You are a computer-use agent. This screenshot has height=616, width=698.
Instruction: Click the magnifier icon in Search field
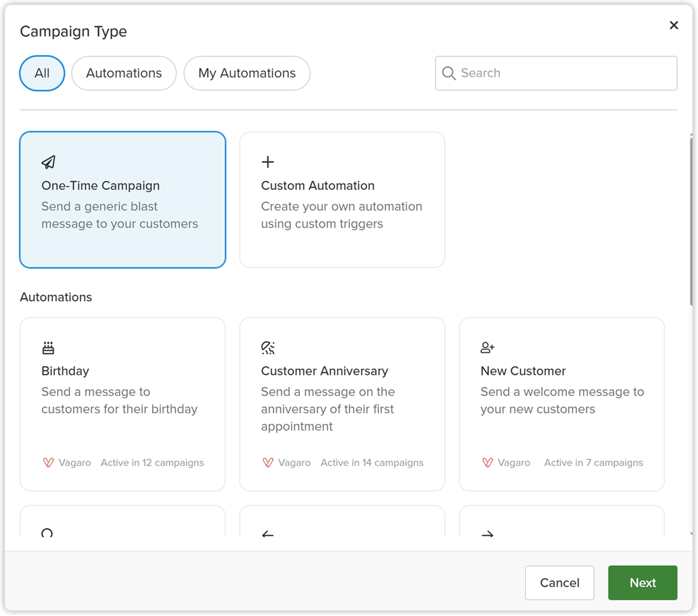[448, 73]
